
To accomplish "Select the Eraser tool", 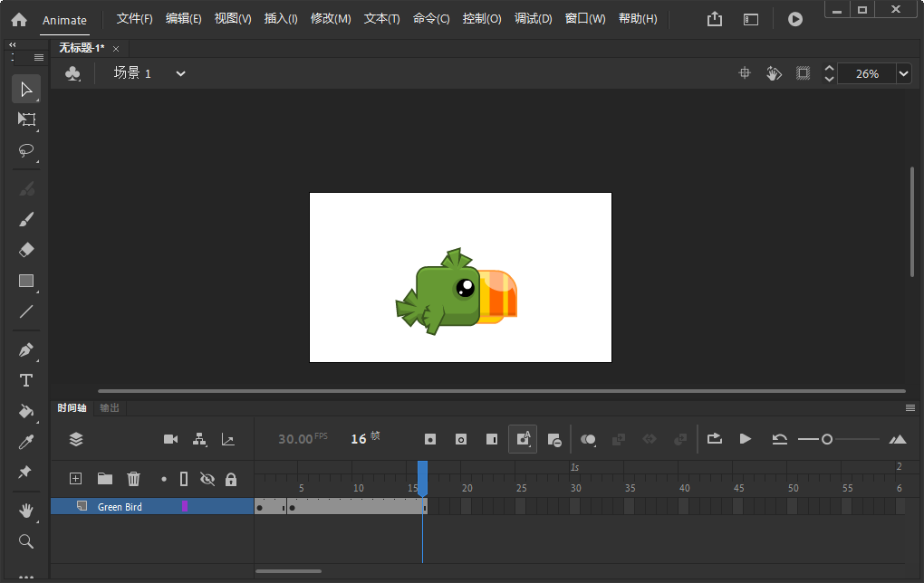I will pos(26,249).
